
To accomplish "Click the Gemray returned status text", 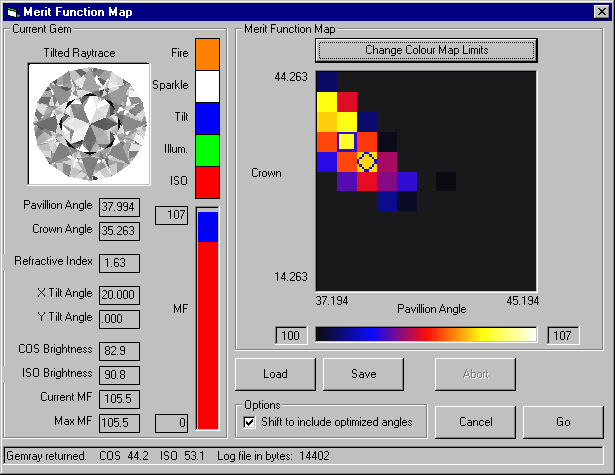I will point(46,456).
